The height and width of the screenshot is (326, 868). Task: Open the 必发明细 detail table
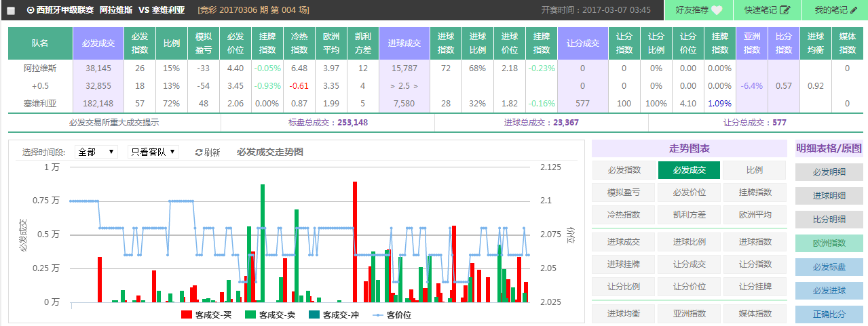click(829, 172)
